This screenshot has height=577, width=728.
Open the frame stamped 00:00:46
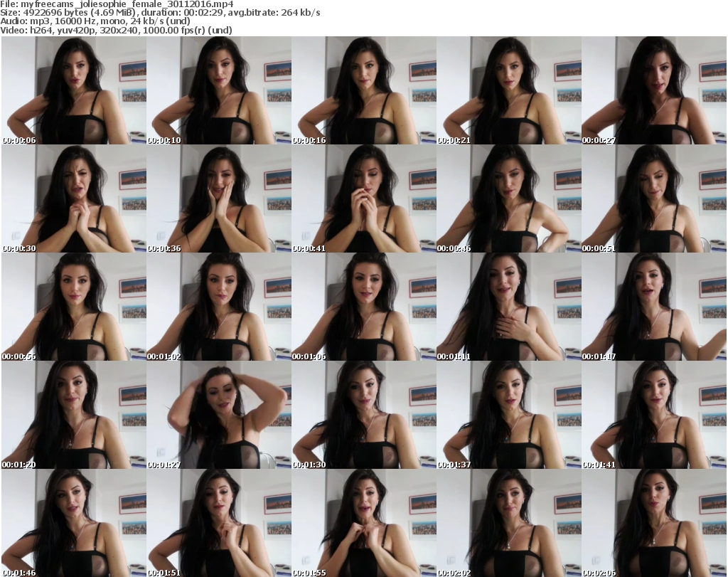pos(509,198)
